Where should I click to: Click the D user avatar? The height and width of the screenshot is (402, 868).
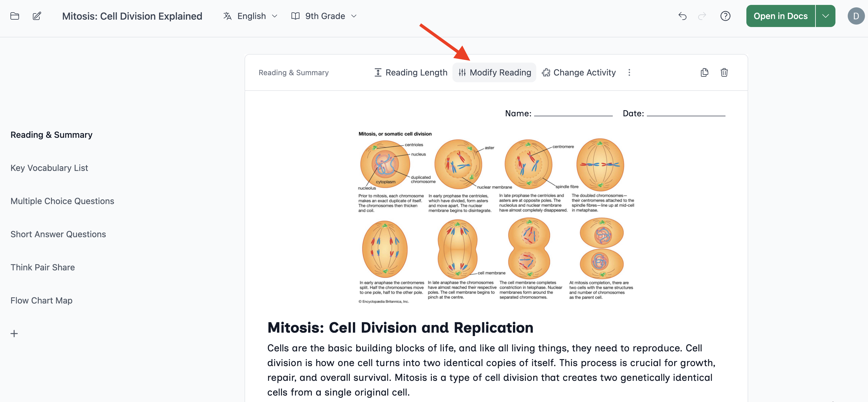[856, 16]
